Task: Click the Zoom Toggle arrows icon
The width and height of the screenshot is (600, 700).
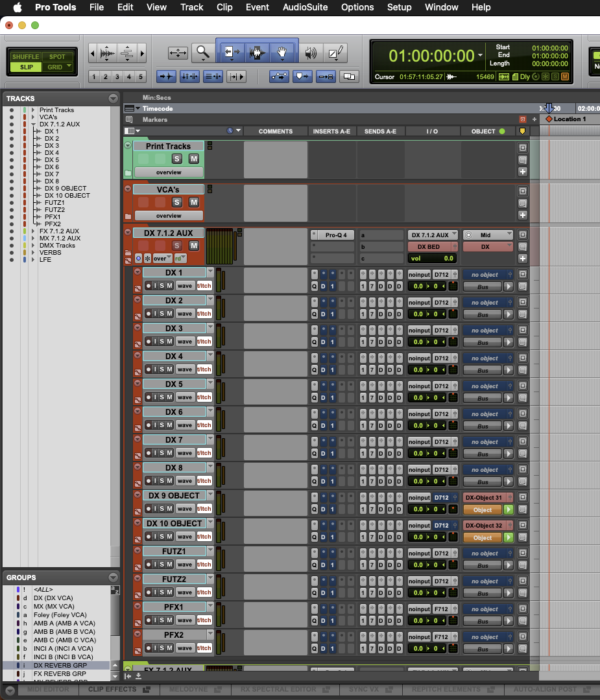Action: 178,53
